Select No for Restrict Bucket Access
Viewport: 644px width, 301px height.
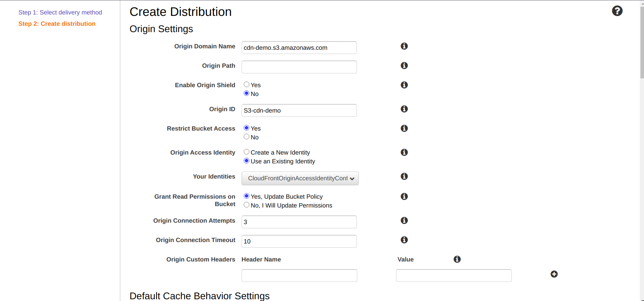point(247,137)
